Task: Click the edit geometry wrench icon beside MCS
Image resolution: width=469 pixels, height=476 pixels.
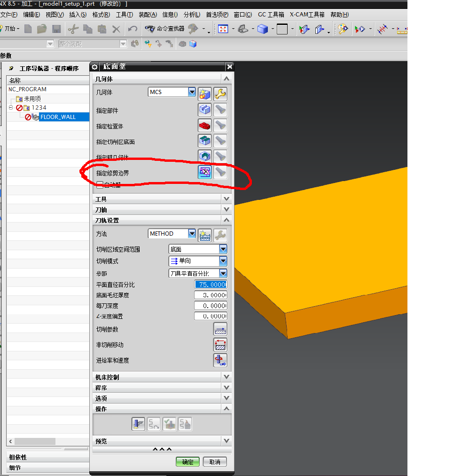Action: (220, 94)
